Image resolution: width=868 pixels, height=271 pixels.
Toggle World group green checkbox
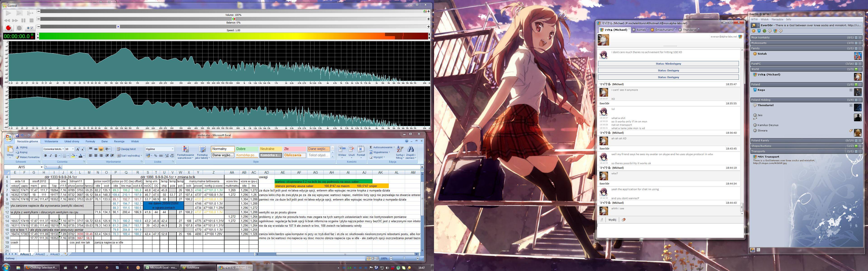click(x=856, y=69)
